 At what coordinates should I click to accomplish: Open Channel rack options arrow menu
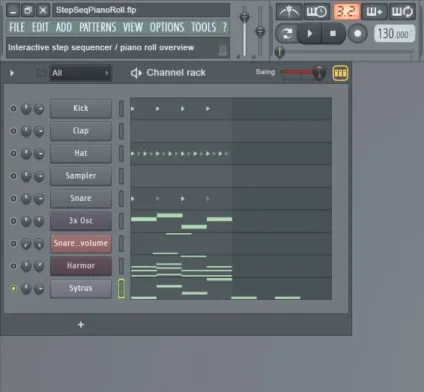point(12,73)
